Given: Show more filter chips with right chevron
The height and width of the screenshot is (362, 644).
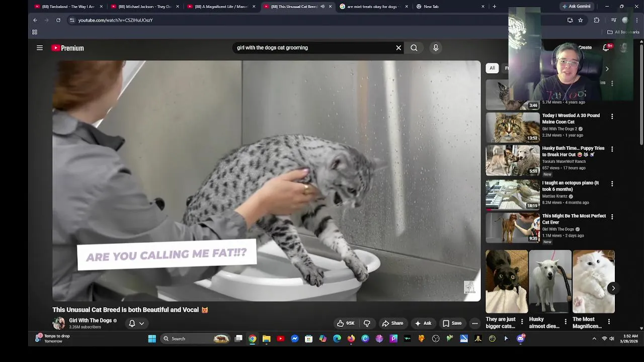Looking at the screenshot, I should [x=607, y=69].
